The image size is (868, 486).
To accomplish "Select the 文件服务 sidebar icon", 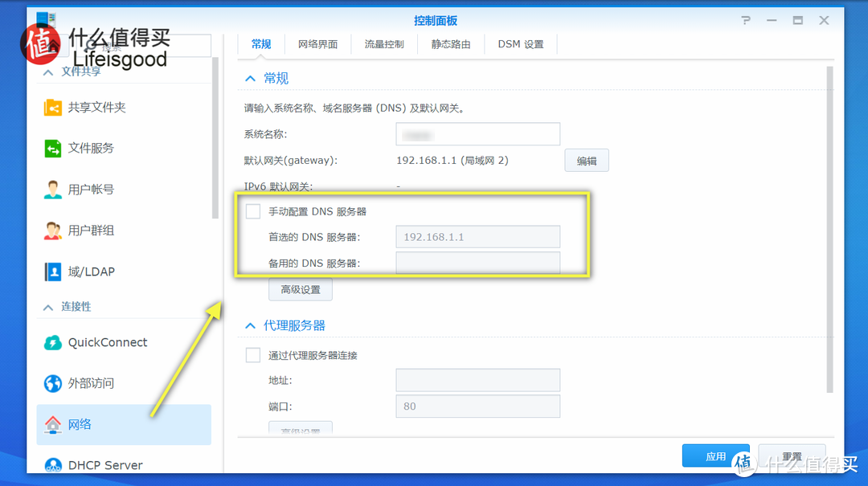I will 52,148.
